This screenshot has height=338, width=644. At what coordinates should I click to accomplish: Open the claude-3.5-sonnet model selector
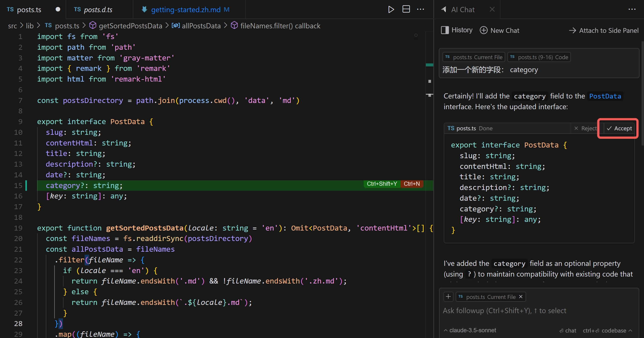pyautogui.click(x=470, y=330)
